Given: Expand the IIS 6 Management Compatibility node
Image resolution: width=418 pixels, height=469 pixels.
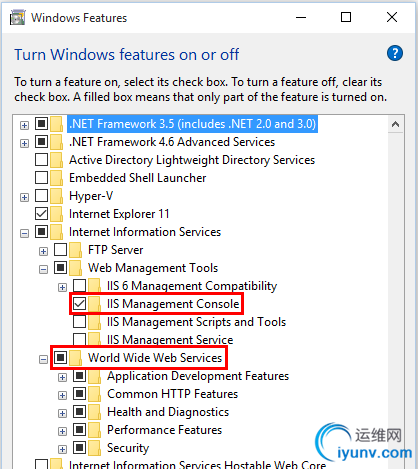Looking at the screenshot, I should 62,287.
